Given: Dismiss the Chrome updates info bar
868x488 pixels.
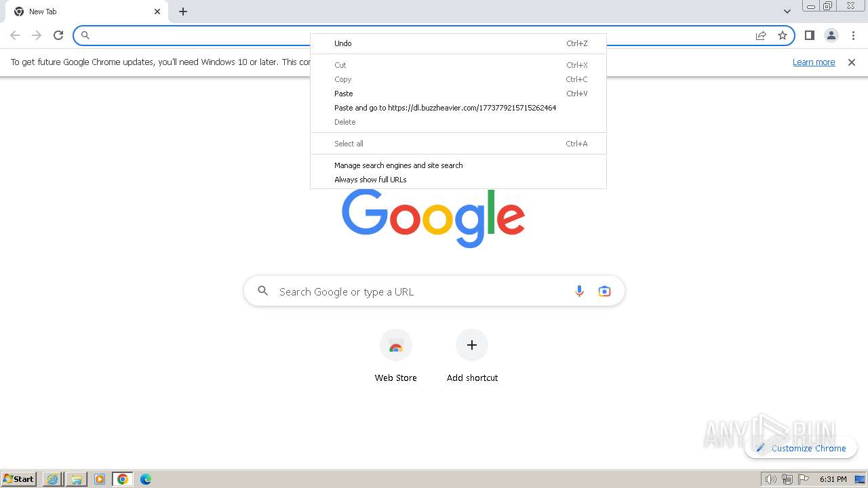Looking at the screenshot, I should (x=852, y=62).
